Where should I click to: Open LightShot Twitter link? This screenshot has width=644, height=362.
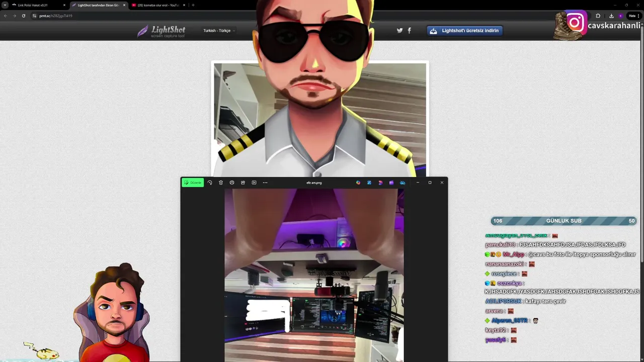(399, 31)
